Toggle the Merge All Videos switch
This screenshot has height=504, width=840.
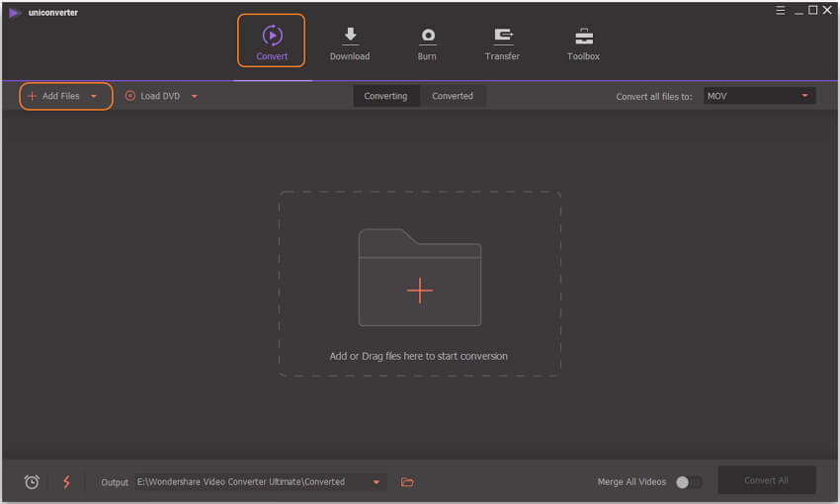coord(688,482)
